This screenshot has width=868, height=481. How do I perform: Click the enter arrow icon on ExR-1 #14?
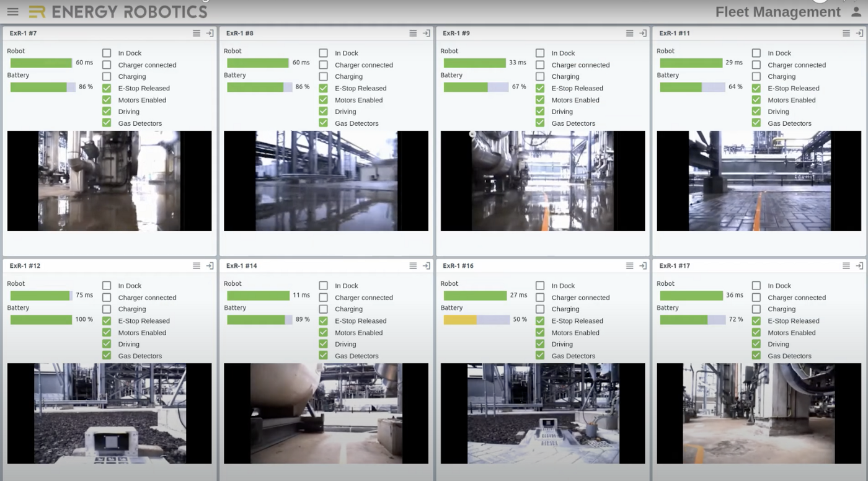[x=427, y=266]
